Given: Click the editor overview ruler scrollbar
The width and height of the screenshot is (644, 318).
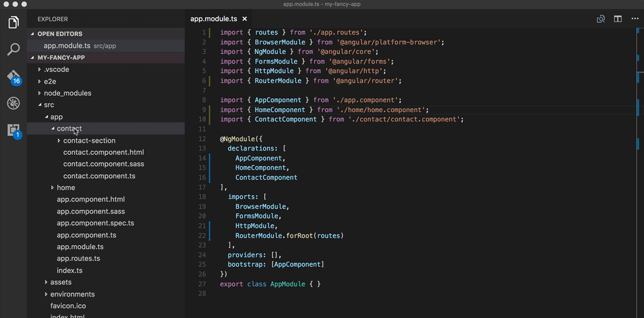Looking at the screenshot, I should [x=639, y=172].
